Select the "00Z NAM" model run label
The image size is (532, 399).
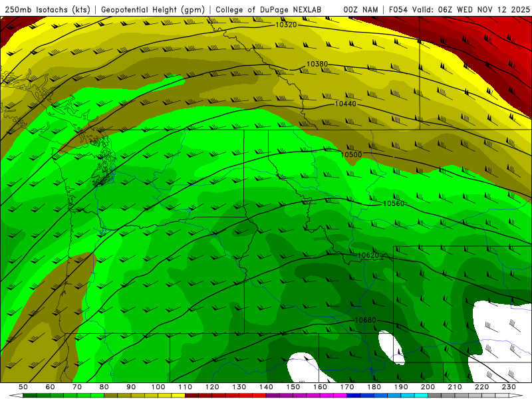(360, 9)
